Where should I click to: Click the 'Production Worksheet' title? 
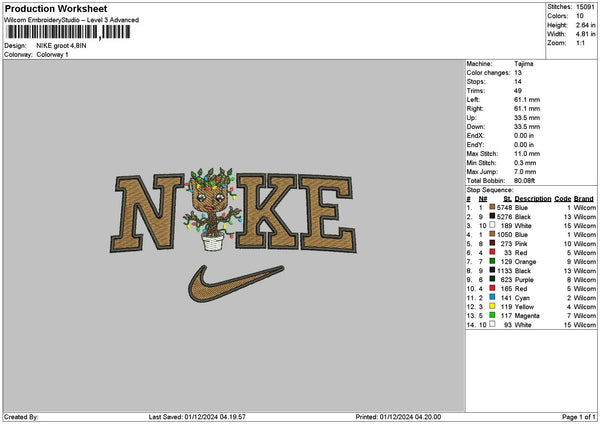point(56,8)
